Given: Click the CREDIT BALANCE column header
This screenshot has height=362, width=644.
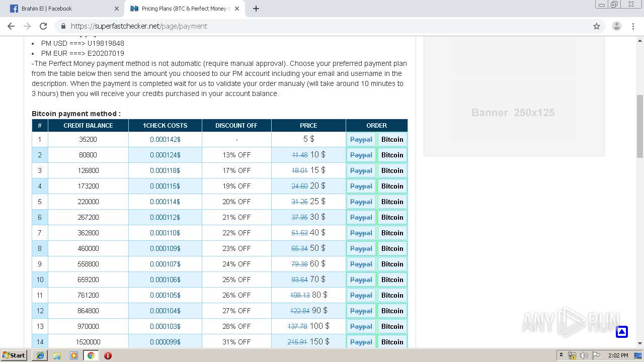Looking at the screenshot, I should 88,125.
